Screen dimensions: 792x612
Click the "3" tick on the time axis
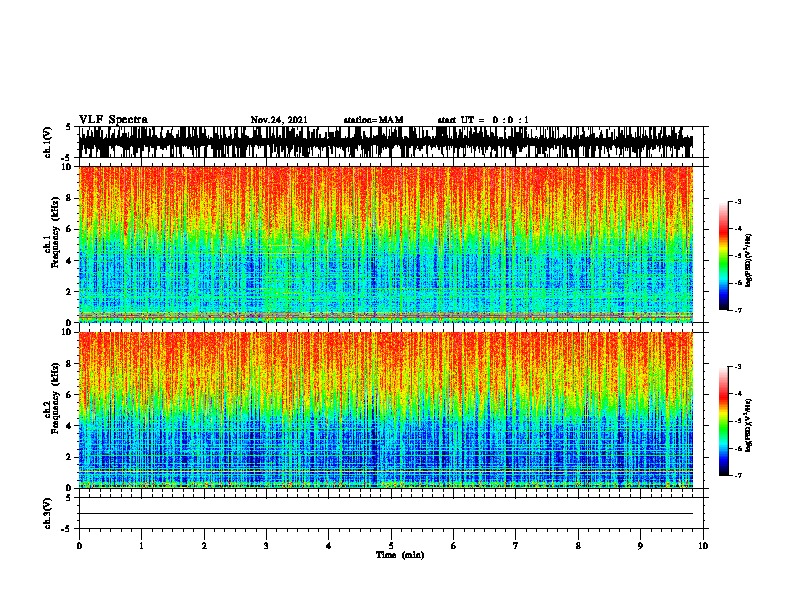(x=266, y=546)
